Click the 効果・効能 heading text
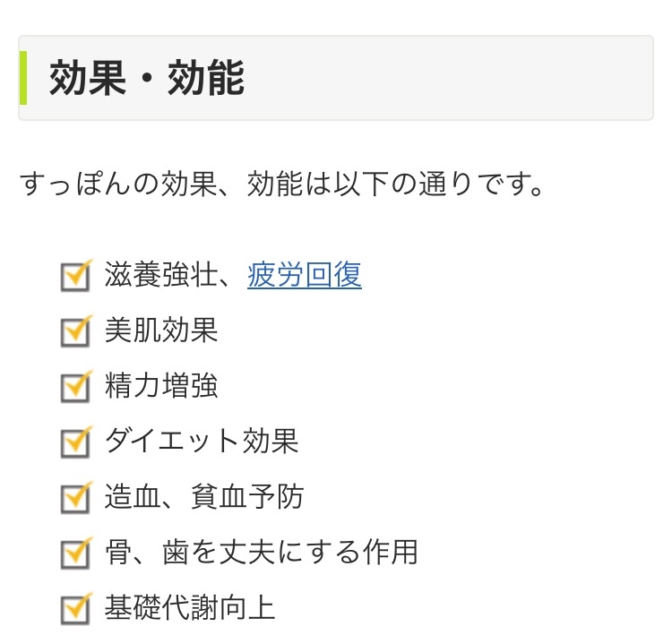Screen dimensions: 672x635 tap(146, 79)
